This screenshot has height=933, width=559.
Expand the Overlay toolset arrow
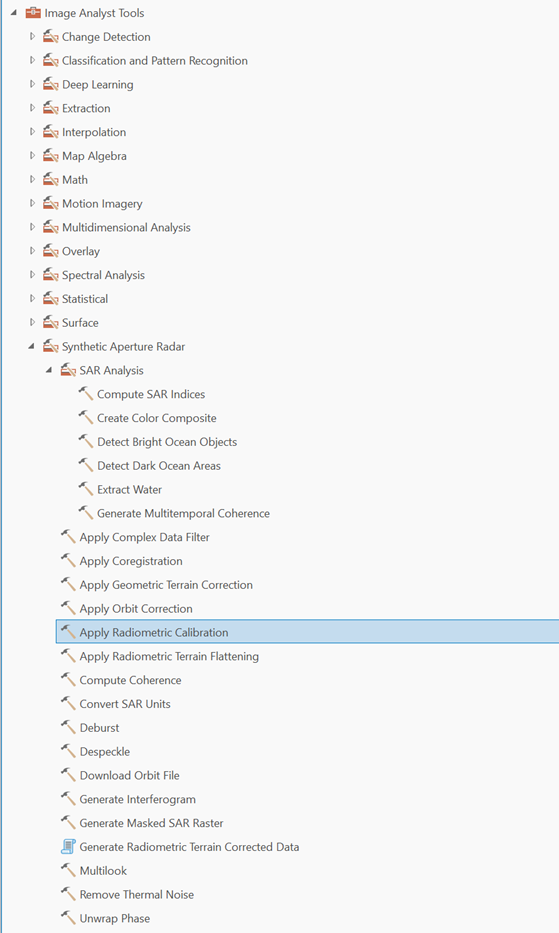click(x=32, y=251)
